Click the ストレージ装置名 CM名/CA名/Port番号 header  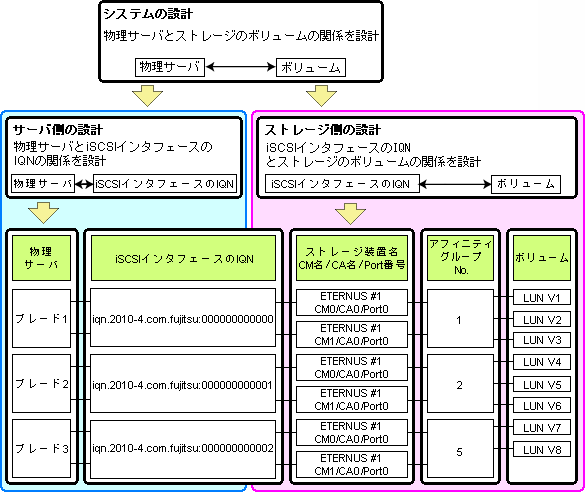click(x=352, y=258)
